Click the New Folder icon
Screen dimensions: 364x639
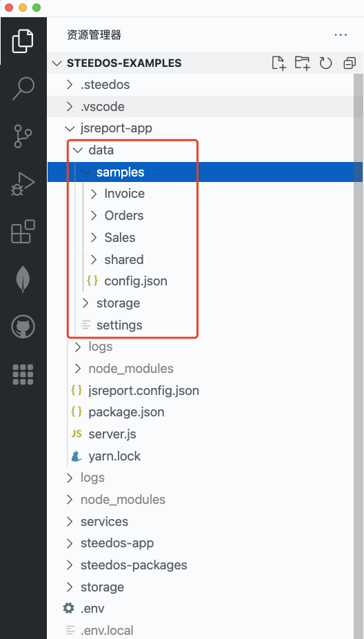(x=302, y=63)
